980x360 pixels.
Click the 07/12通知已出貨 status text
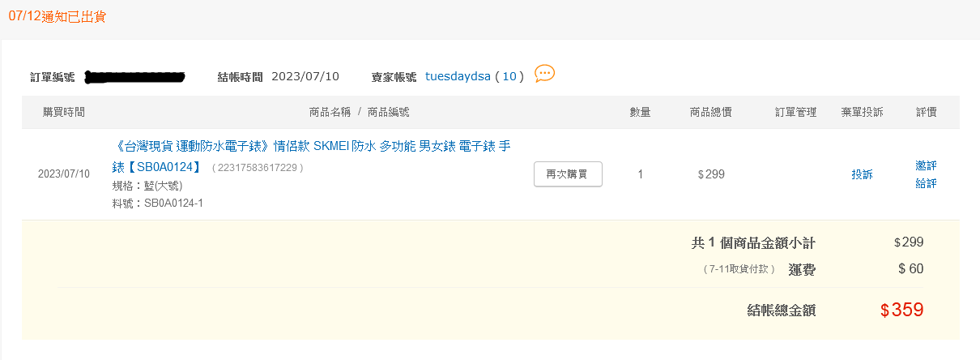[58, 16]
